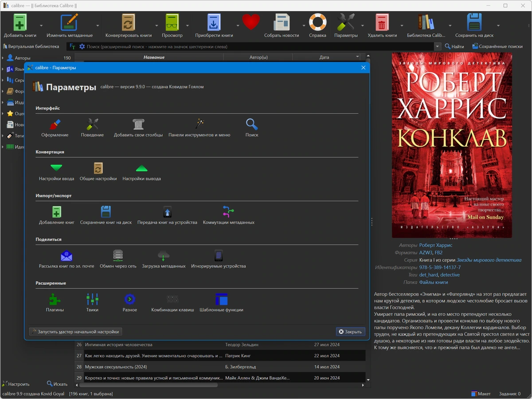Open search history dropdown arrow
The height and width of the screenshot is (399, 532).
pyautogui.click(x=438, y=46)
